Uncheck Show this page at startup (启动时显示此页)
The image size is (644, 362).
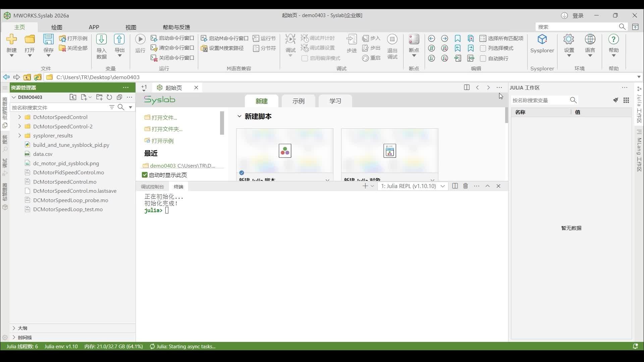point(145,175)
